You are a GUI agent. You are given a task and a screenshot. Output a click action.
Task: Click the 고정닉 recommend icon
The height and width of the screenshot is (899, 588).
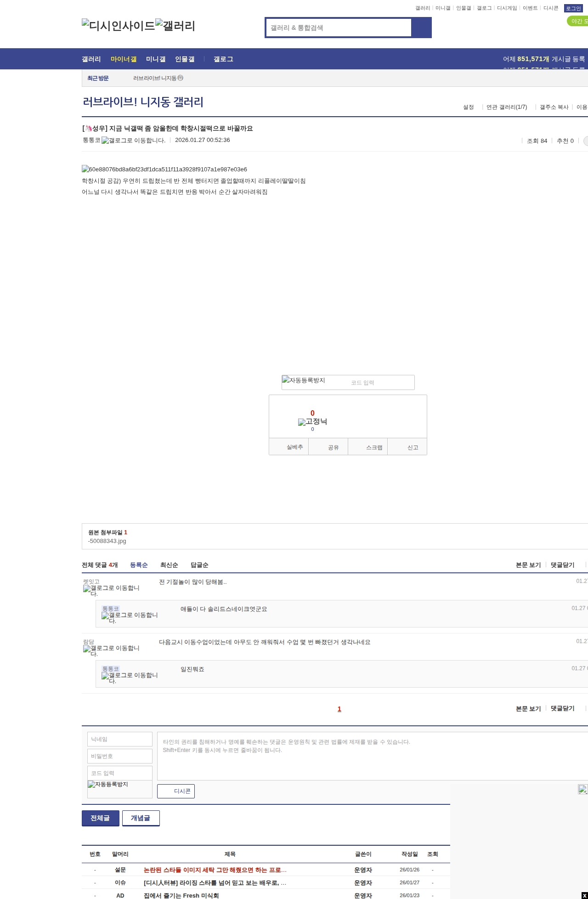tap(312, 422)
